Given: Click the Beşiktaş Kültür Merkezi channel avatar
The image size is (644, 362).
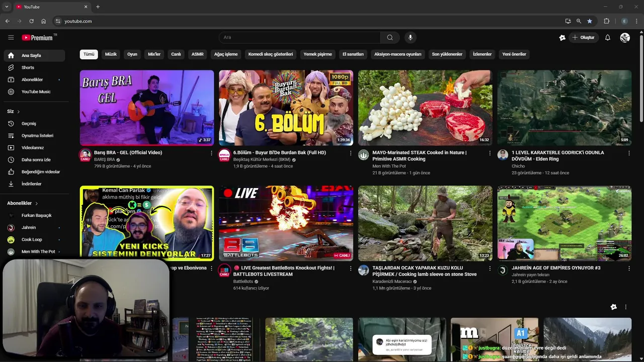Looking at the screenshot, I should tap(224, 155).
